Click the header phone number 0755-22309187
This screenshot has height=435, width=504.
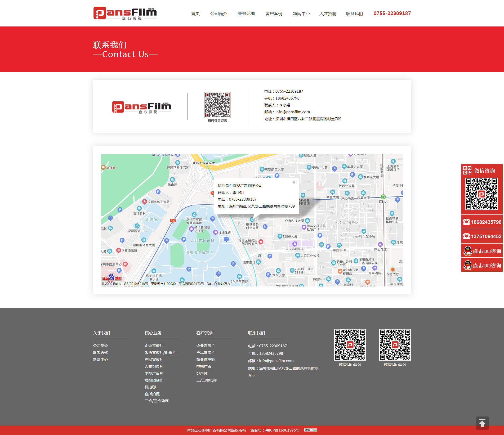click(x=392, y=13)
